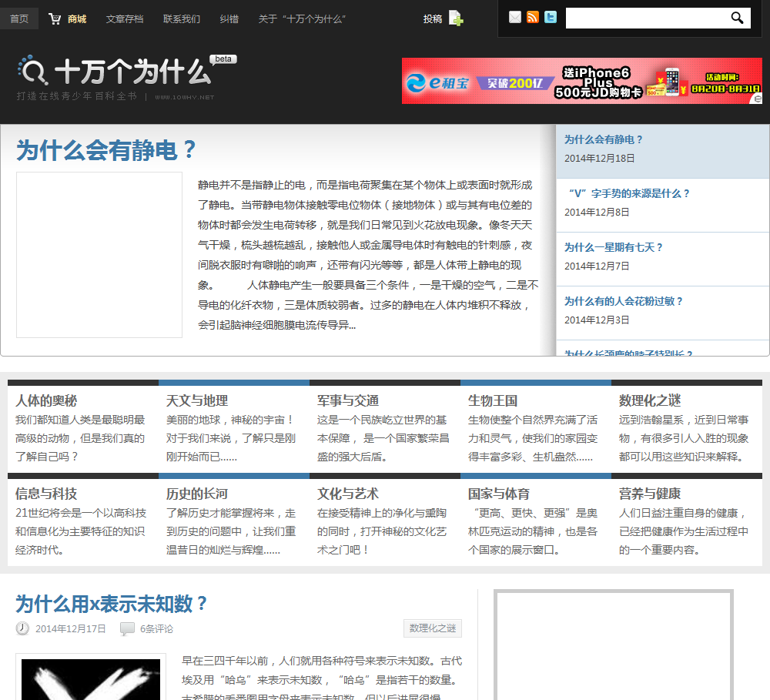Viewport: 770px width, 700px height.
Task: Select 为什么一星期有七天？ in sidebar
Action: point(614,247)
